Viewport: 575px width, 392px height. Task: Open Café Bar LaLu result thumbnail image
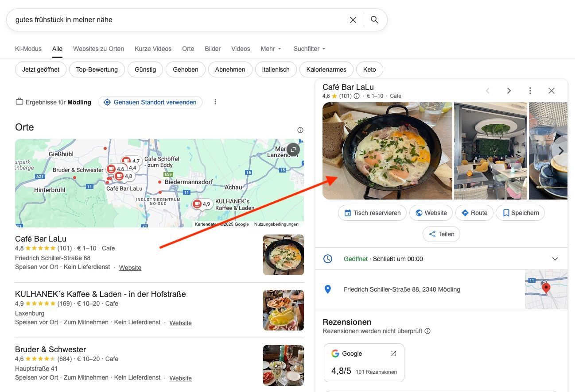[284, 255]
